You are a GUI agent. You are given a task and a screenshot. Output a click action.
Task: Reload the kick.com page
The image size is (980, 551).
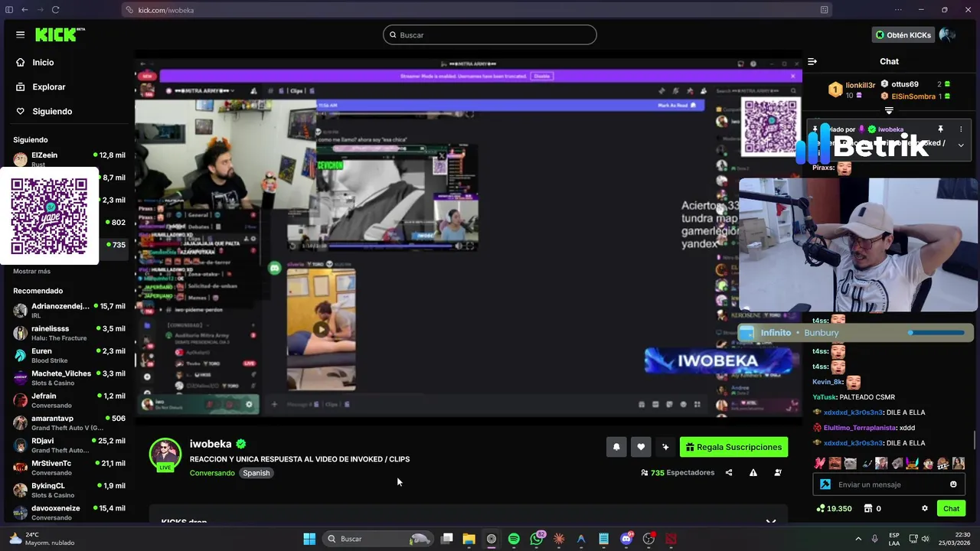(x=56, y=10)
